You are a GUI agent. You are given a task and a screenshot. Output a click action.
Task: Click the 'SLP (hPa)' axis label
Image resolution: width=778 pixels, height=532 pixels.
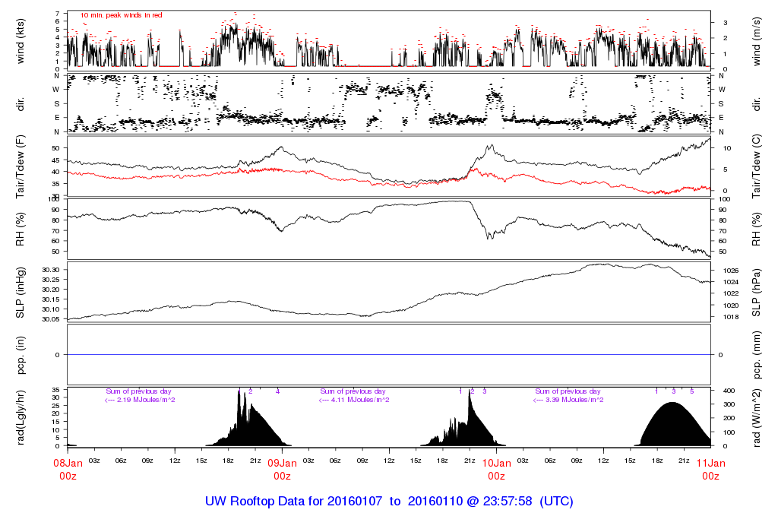(757, 293)
